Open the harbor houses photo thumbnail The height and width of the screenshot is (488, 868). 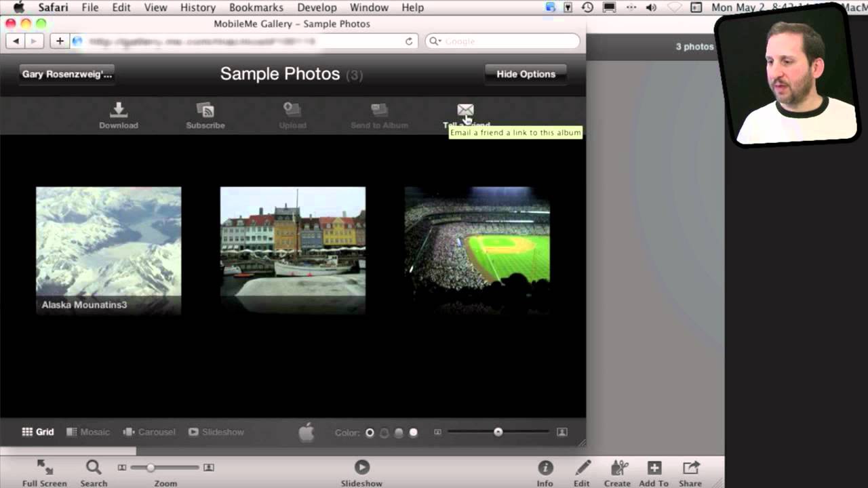point(293,251)
